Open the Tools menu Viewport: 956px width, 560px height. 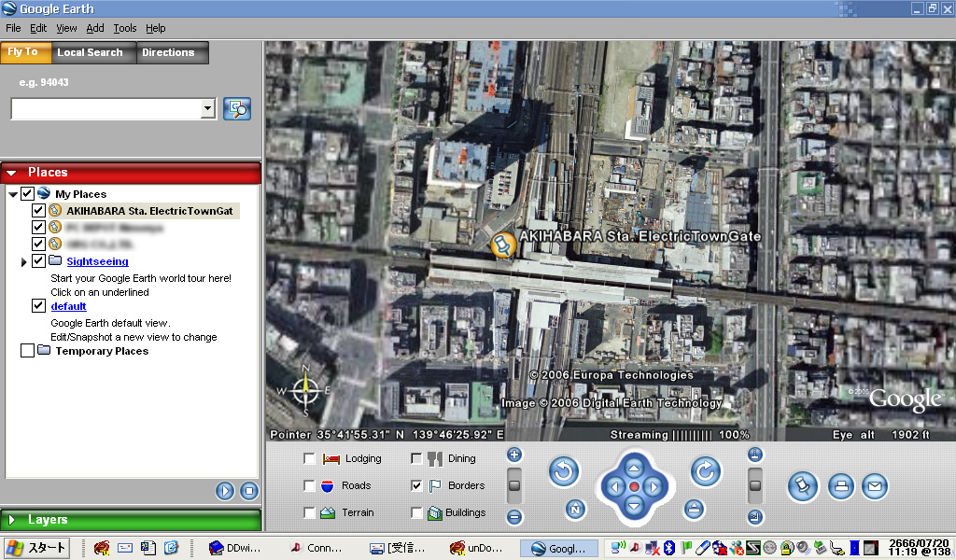125,28
